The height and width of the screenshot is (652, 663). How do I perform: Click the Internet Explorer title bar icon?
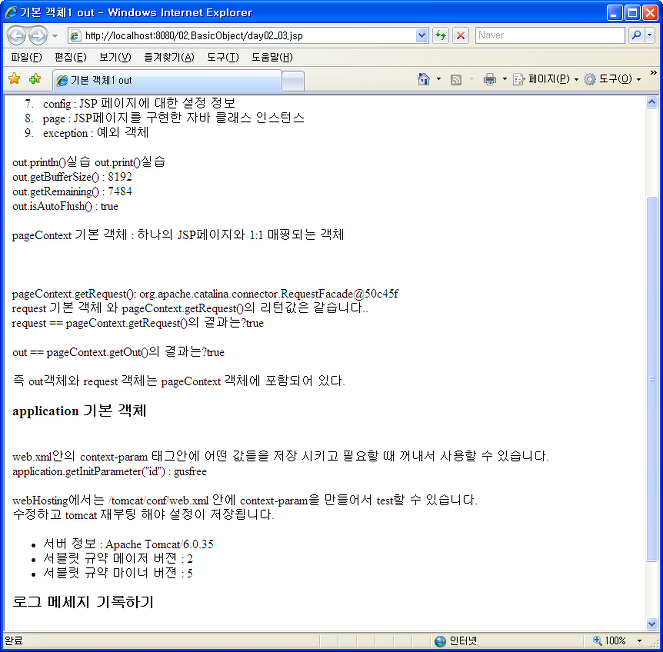(x=11, y=12)
